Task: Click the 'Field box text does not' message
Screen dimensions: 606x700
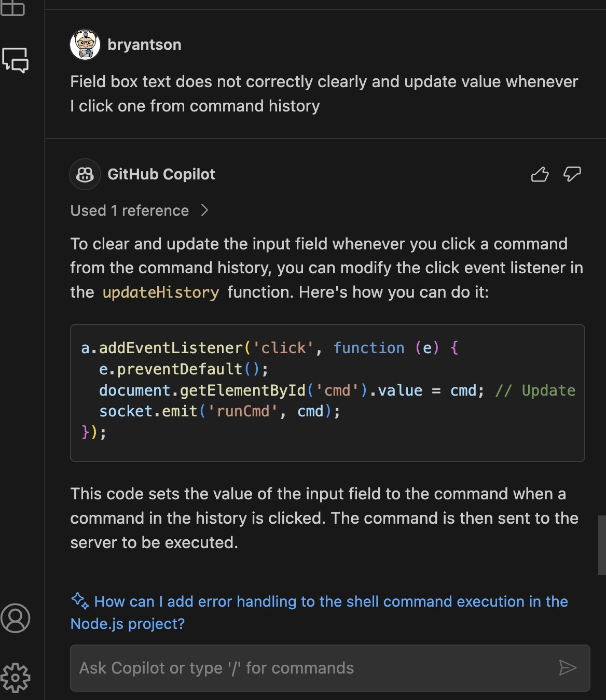Action: pos(324,94)
